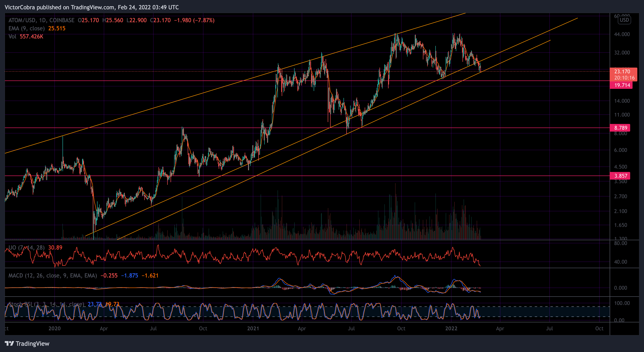
Task: Click the MACD pane 0.000 scale label
Action: pos(620,288)
